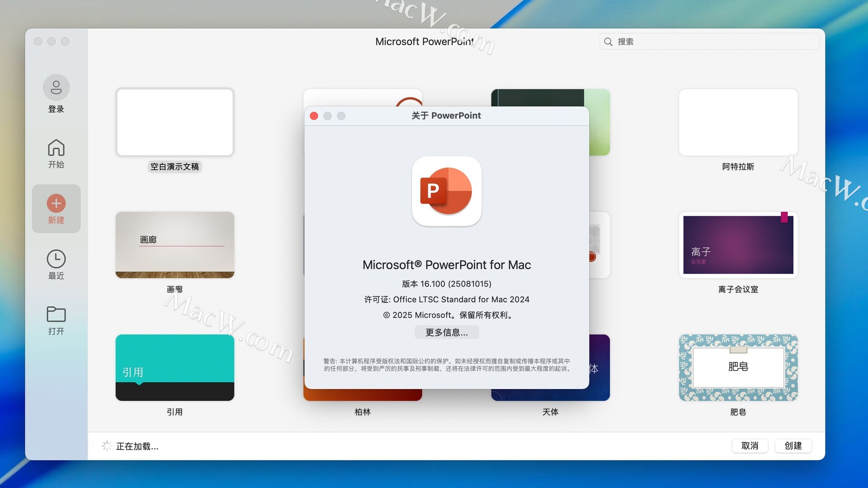Click the © 2025 Microsoft copyright text
This screenshot has width=868, height=488.
point(449,315)
